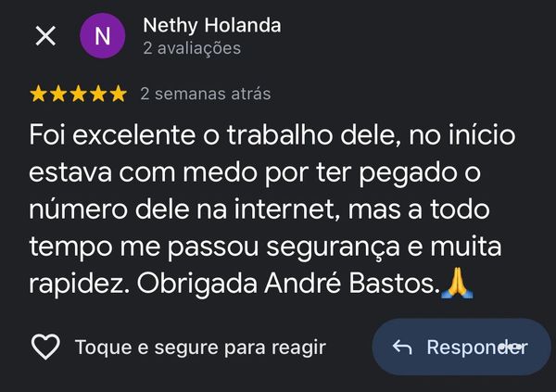The height and width of the screenshot is (392, 556).
Task: Tap the praying hands emoji
Action: coord(457,283)
